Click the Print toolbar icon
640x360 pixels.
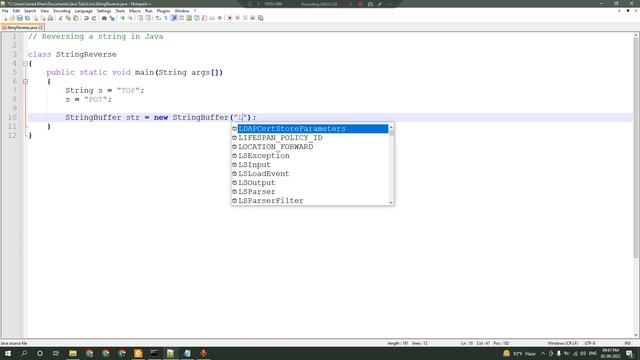(x=50, y=18)
